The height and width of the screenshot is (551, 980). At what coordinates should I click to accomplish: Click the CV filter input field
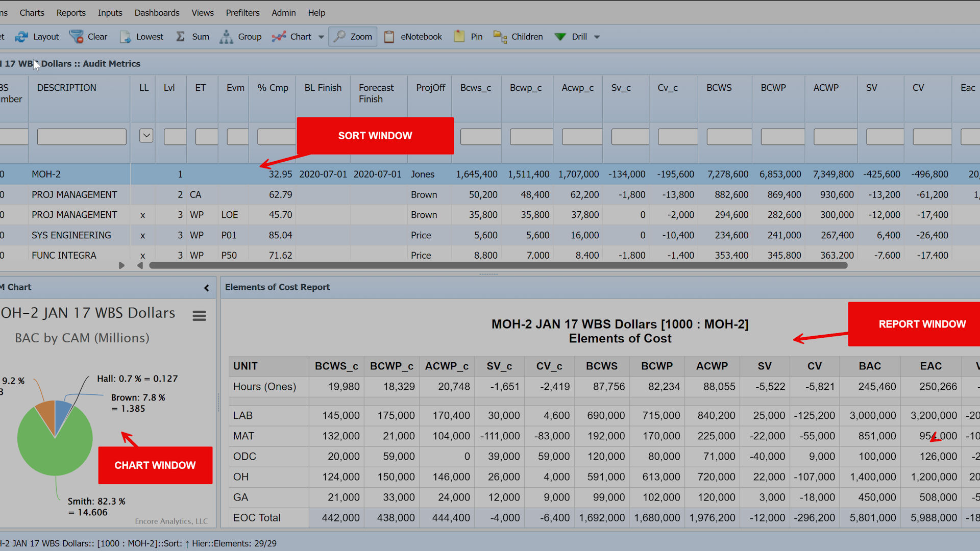click(932, 137)
